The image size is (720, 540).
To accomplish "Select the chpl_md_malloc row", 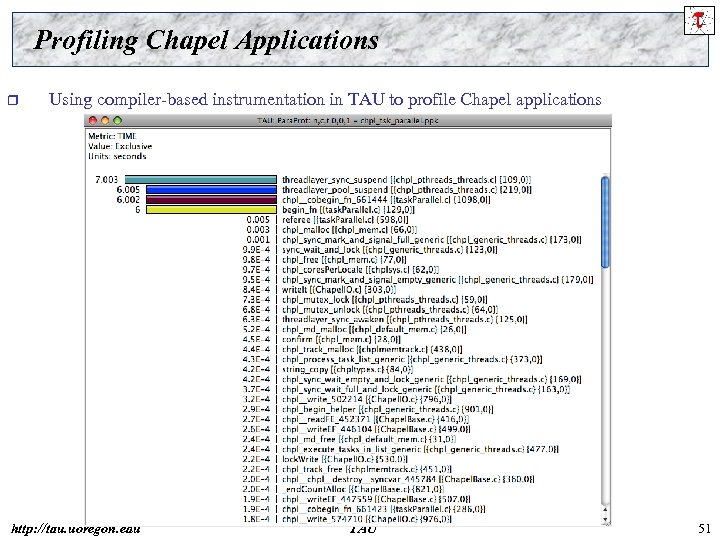I will (374, 329).
